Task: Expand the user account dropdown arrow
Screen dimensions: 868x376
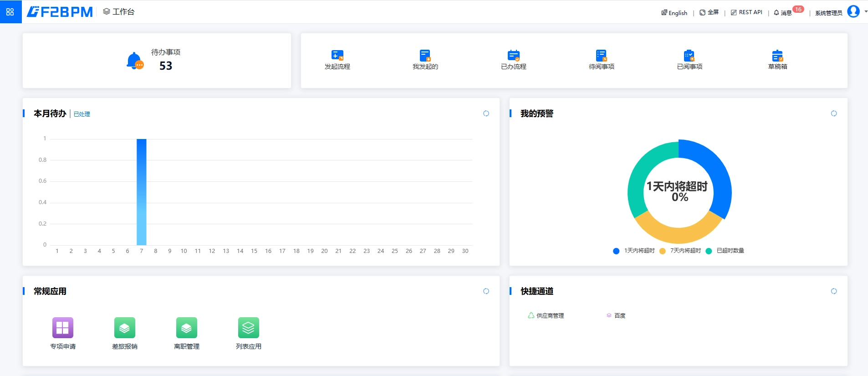Action: pyautogui.click(x=866, y=11)
